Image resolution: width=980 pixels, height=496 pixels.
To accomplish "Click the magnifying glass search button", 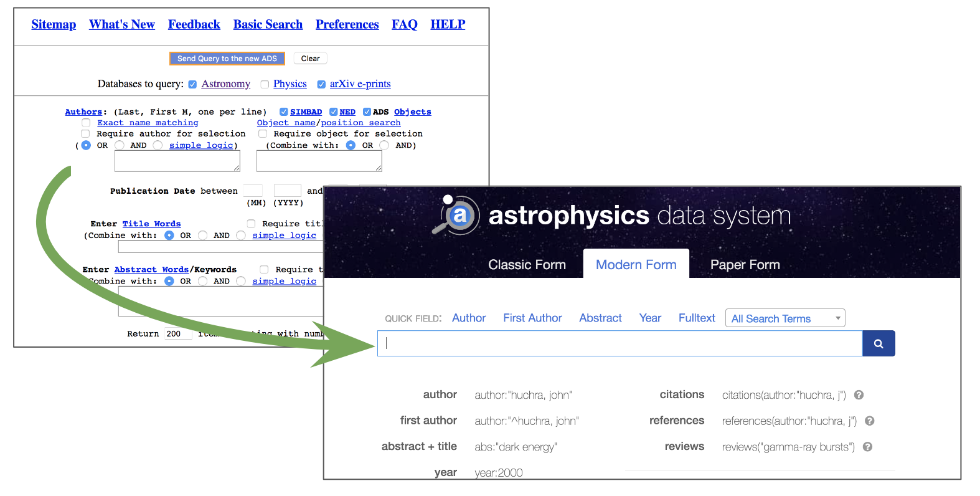I will (x=878, y=343).
